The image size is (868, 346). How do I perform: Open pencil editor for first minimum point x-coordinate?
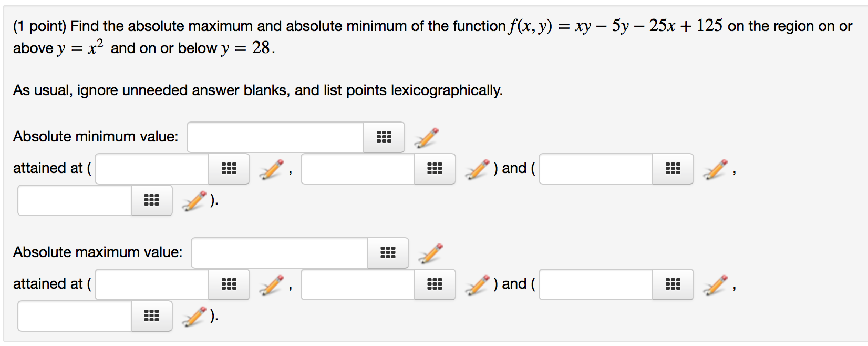[x=272, y=169]
